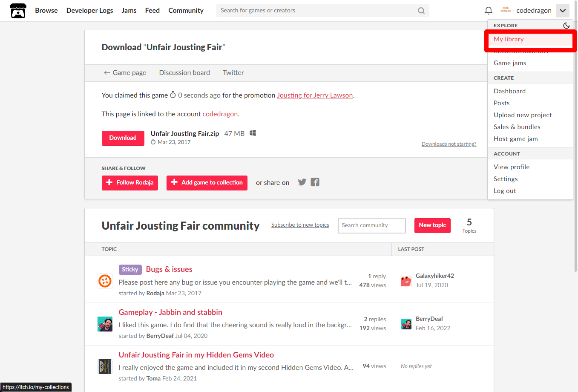Click the codedragon username in header
578x392 pixels.
coord(534,11)
